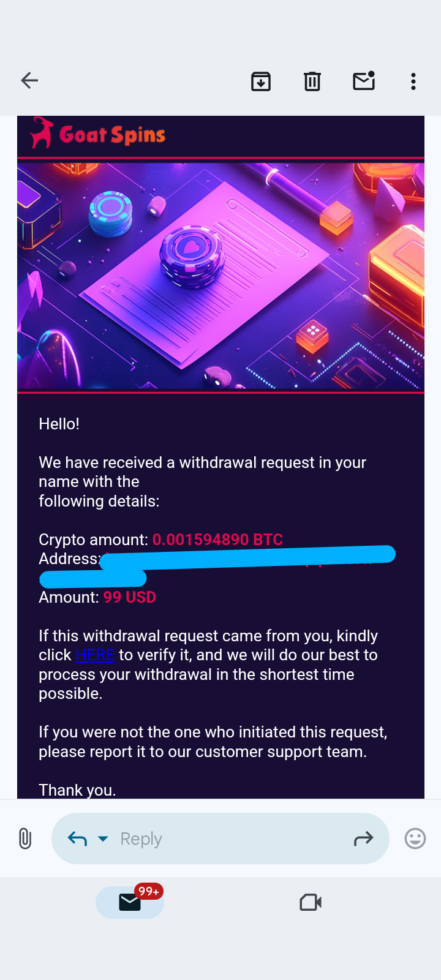The height and width of the screenshot is (980, 441).
Task: Mark email as unread
Action: [x=364, y=81]
